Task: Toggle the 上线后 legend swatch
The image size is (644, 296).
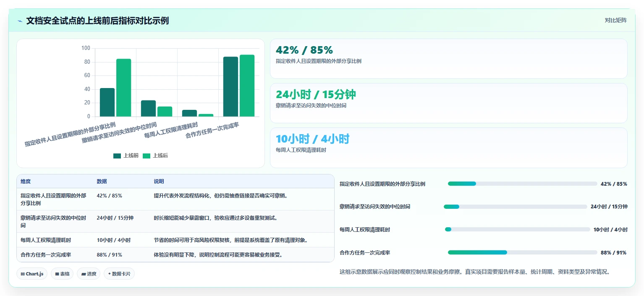Action: (x=147, y=156)
